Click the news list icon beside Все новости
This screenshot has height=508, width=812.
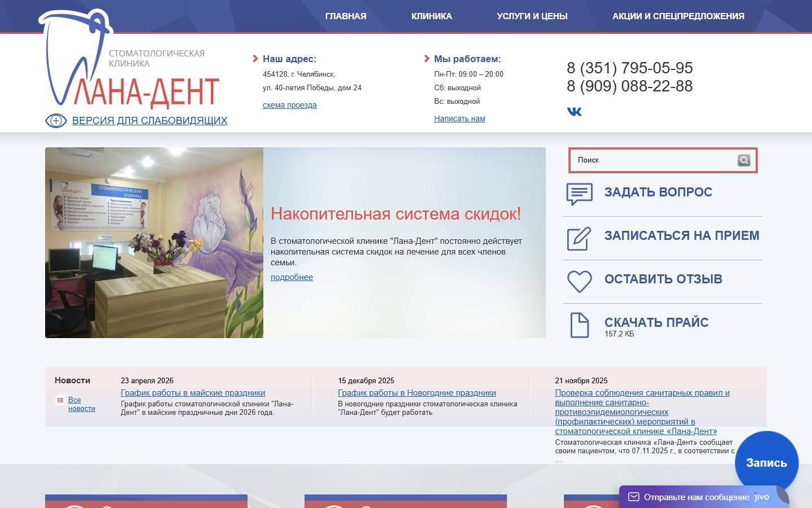click(x=60, y=400)
